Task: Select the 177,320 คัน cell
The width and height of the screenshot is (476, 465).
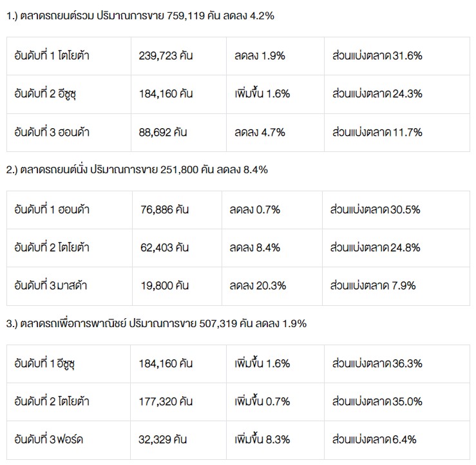Action: [166, 402]
